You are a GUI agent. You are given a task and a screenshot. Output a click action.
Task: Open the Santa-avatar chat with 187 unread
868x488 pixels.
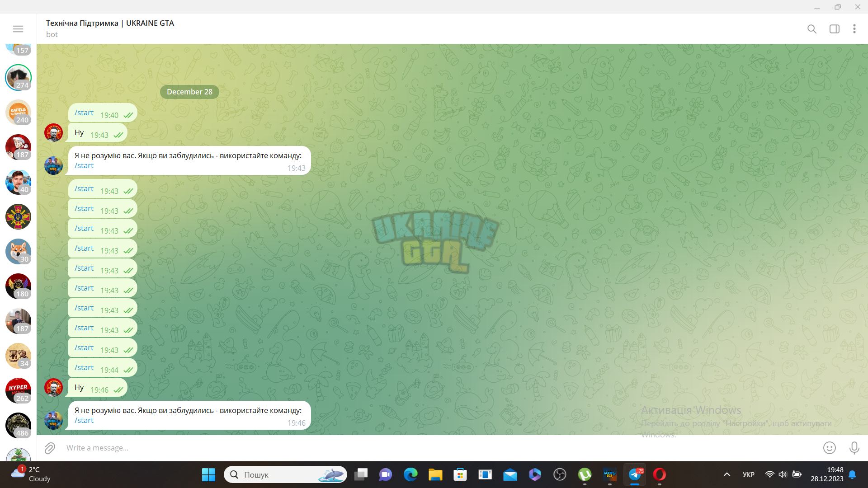(18, 147)
